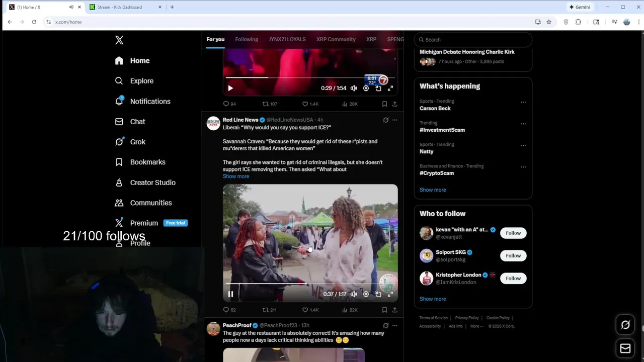The height and width of the screenshot is (362, 644).
Task: Like the top post with 1.4K likes
Action: [x=310, y=104]
